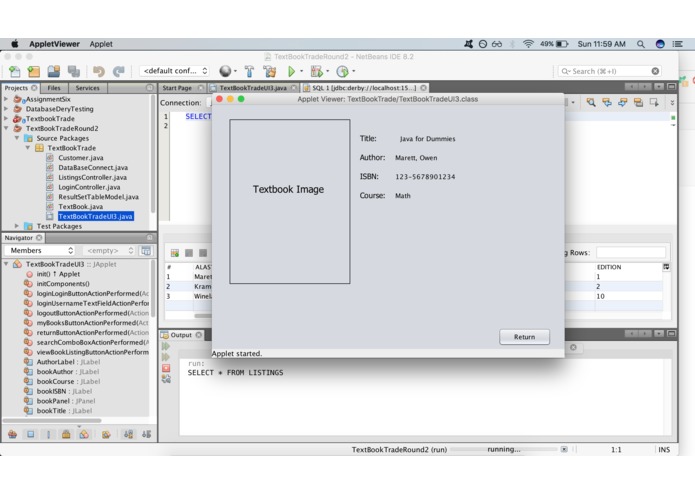Click the insert record icon above results table
This screenshot has height=494, width=695.
pos(175,253)
